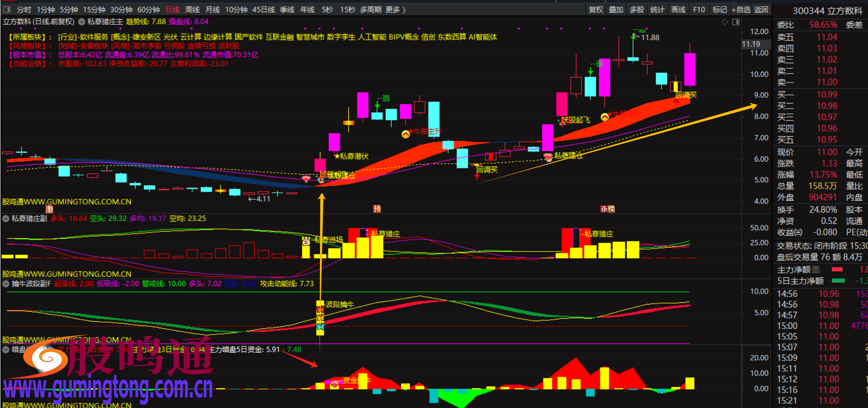Click the money bag 私募进场 signal icon
The width and height of the screenshot is (868, 408).
point(306,241)
